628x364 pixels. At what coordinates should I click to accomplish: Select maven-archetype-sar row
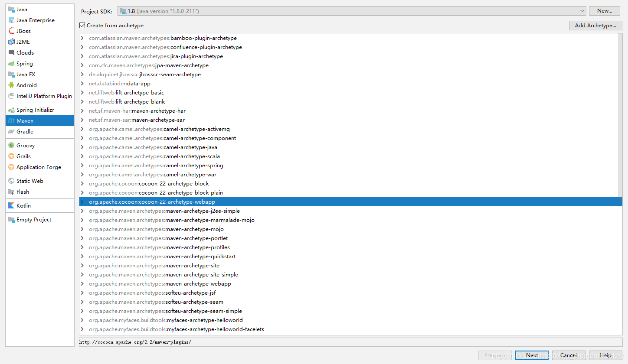(x=349, y=120)
